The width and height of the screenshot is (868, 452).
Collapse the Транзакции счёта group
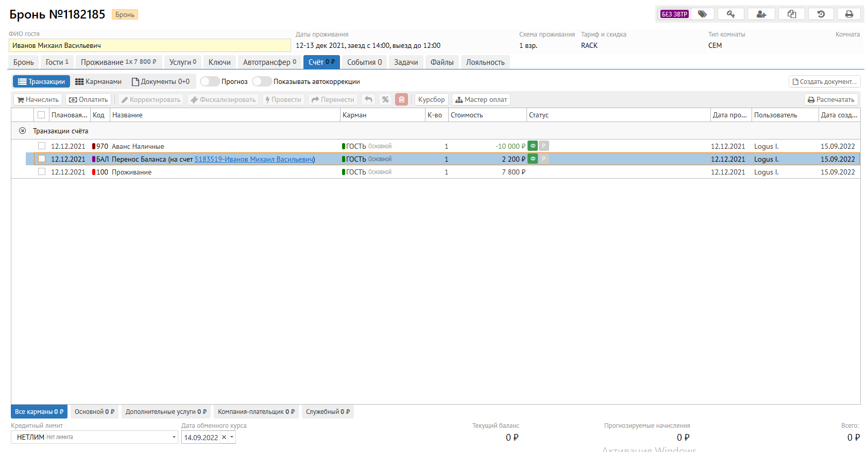click(22, 131)
